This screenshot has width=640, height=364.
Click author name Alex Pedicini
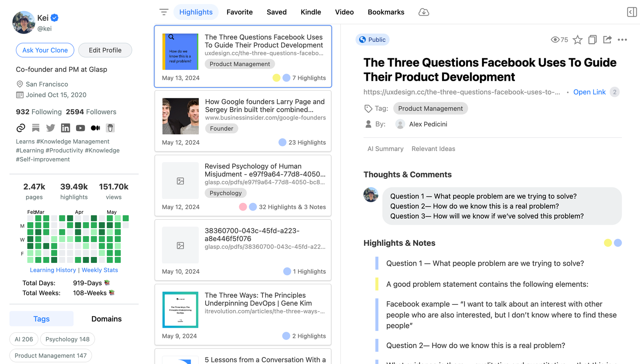(x=428, y=124)
